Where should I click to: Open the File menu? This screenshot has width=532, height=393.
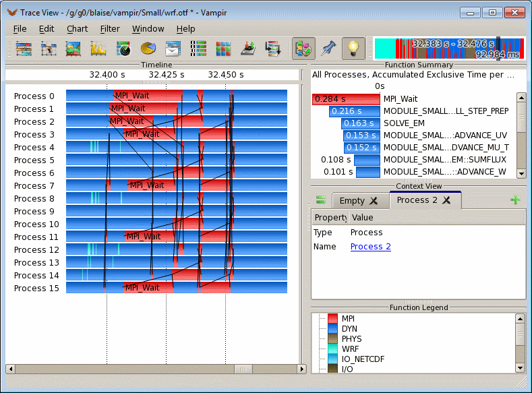tap(20, 29)
